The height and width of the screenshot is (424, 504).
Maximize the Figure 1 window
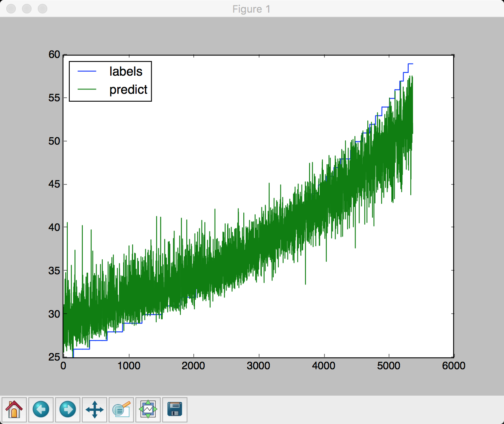pos(43,9)
